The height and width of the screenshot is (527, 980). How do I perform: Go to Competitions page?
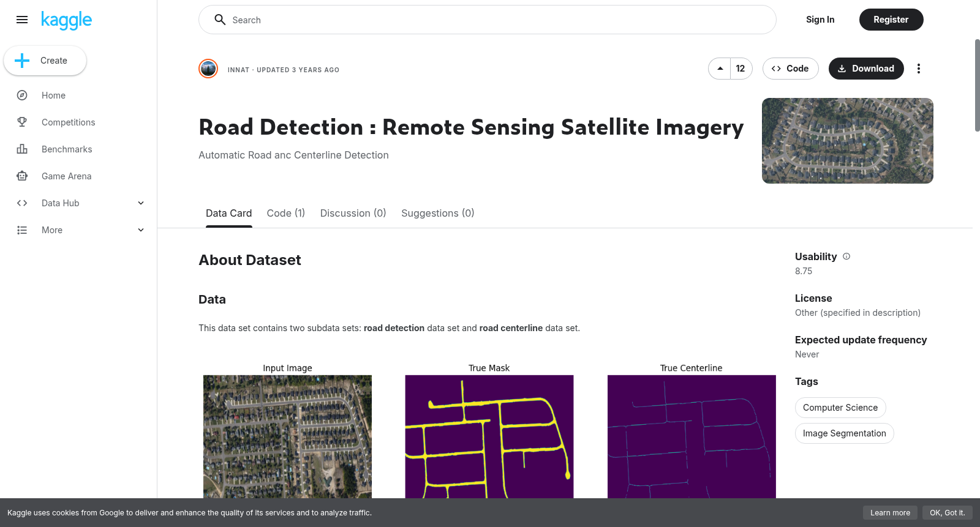(69, 122)
